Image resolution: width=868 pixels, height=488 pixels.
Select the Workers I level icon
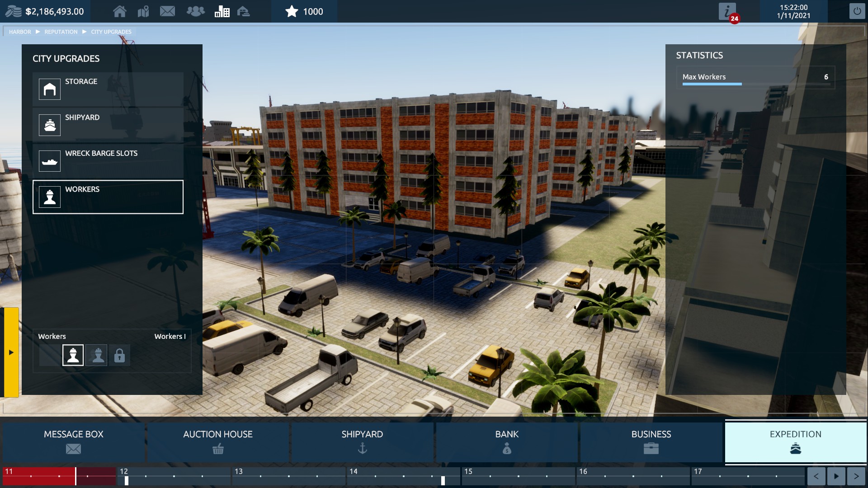73,355
